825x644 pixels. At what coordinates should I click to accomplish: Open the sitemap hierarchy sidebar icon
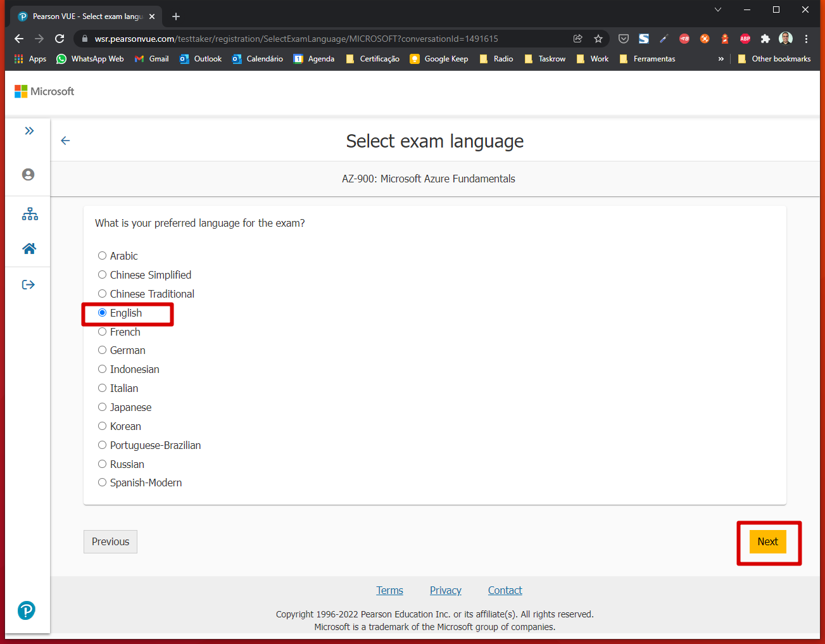click(x=30, y=214)
